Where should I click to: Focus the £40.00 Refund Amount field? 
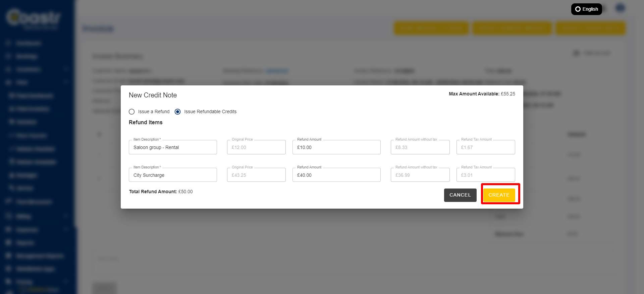click(336, 175)
